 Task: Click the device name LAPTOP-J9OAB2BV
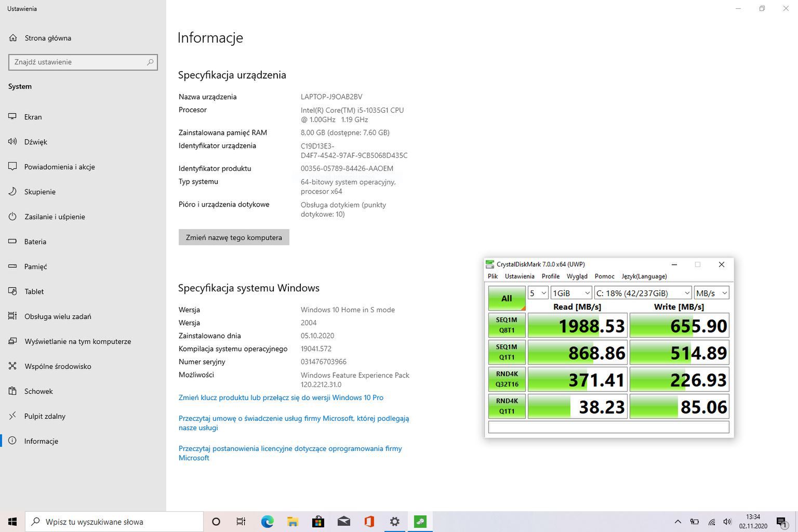pyautogui.click(x=331, y=97)
